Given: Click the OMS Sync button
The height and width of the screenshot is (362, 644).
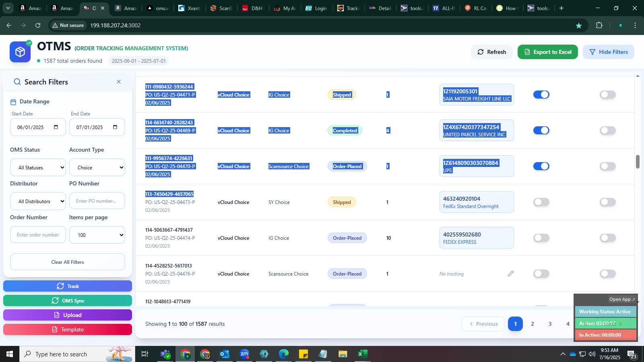Looking at the screenshot, I should tap(68, 300).
